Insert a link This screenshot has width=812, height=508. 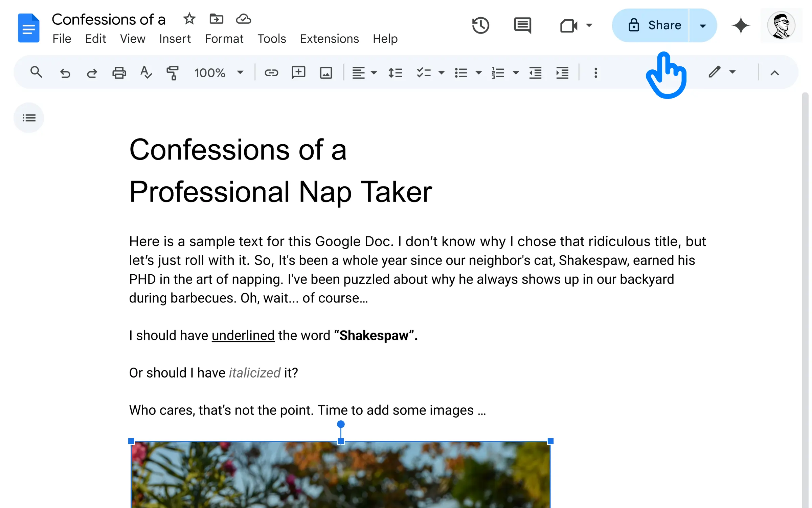point(271,73)
